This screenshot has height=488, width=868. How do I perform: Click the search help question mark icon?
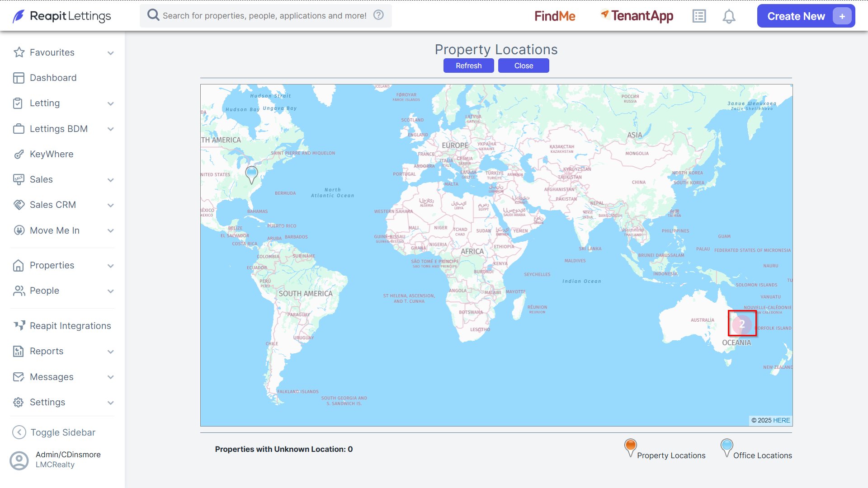pos(378,15)
